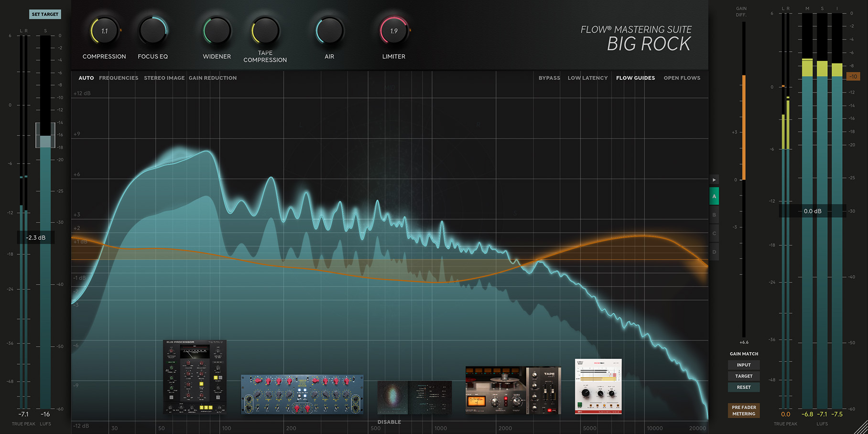This screenshot has width=868, height=434.
Task: Open the Tape machine module thumbnail
Action: point(513,390)
